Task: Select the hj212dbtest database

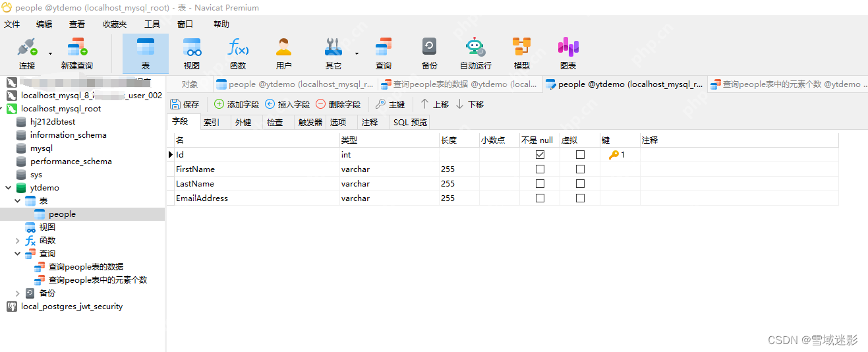Action: click(x=53, y=122)
